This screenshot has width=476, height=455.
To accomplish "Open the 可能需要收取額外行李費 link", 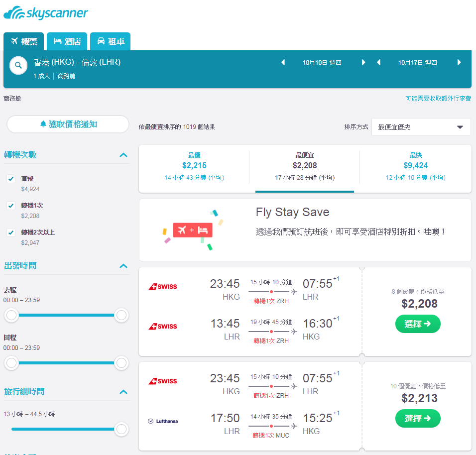I will pos(438,99).
